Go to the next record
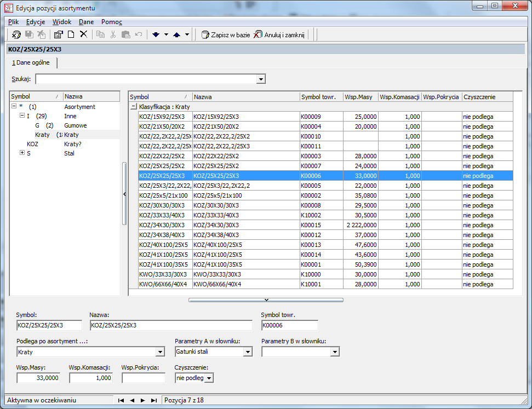The width and height of the screenshot is (532, 409). (x=143, y=401)
